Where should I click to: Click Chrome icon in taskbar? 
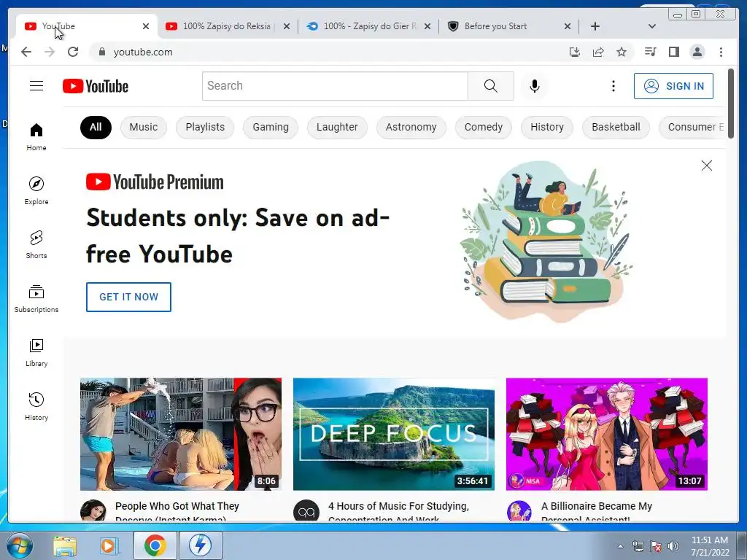pyautogui.click(x=155, y=545)
